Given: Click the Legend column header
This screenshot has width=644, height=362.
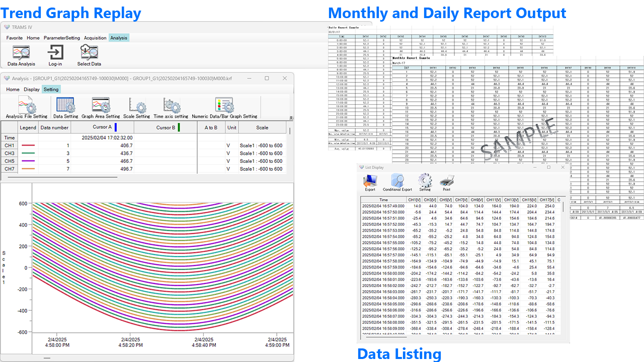Looking at the screenshot, I should (x=28, y=128).
